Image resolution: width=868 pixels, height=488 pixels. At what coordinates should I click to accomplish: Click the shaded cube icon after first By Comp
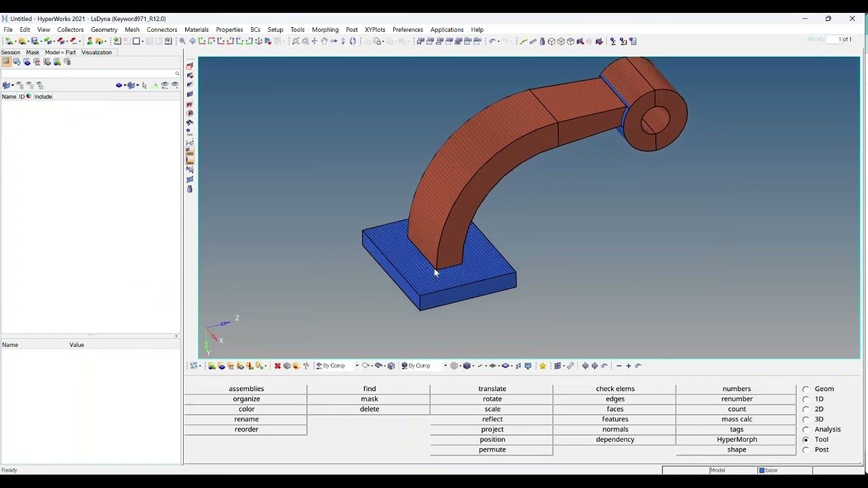391,366
